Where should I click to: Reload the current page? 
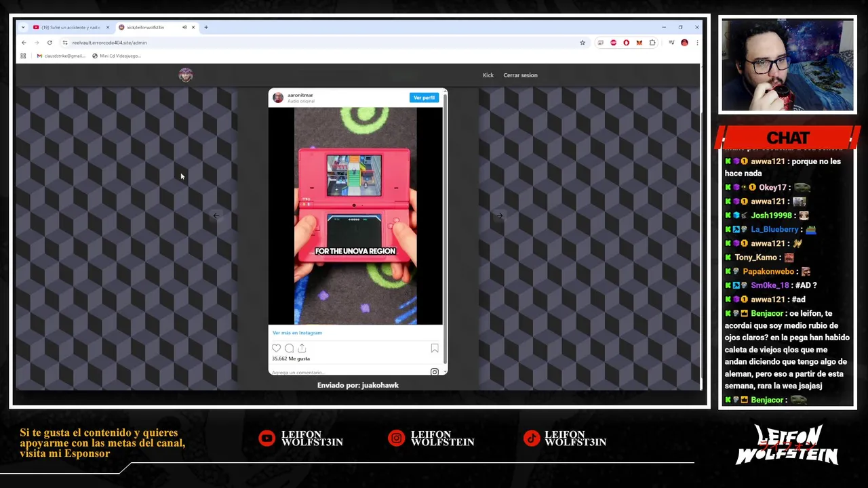(x=50, y=43)
